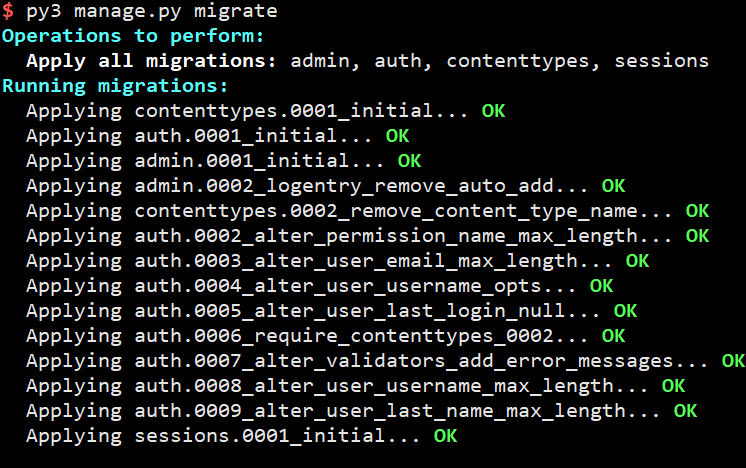
Task: Click the word 'sessions' in the migrations list
Action: pos(661,61)
